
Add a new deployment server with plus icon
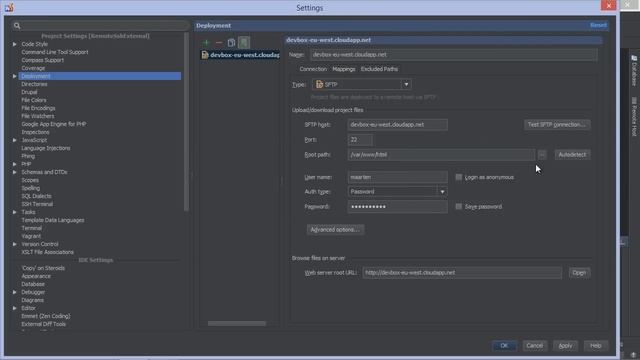206,42
